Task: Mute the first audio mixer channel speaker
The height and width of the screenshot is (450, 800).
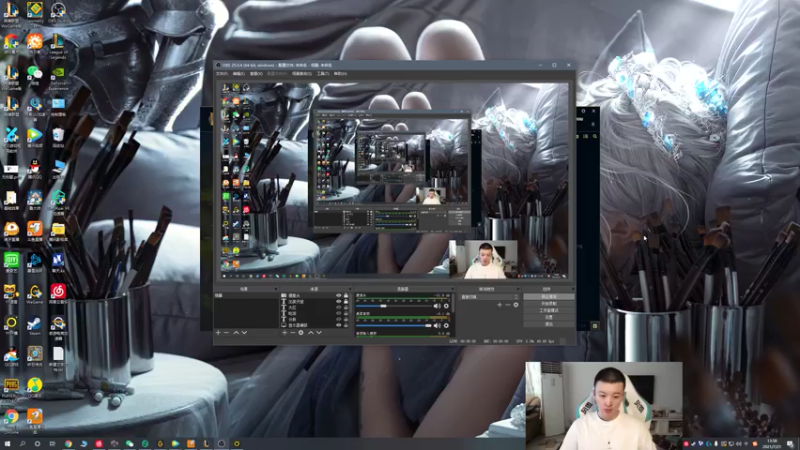Action: (437, 306)
